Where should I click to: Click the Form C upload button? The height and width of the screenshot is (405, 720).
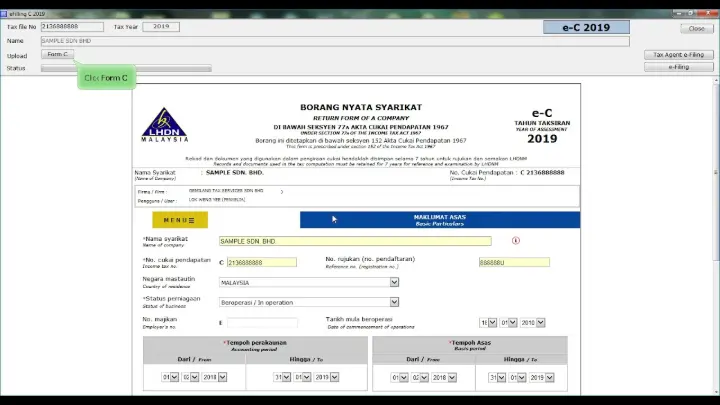58,55
